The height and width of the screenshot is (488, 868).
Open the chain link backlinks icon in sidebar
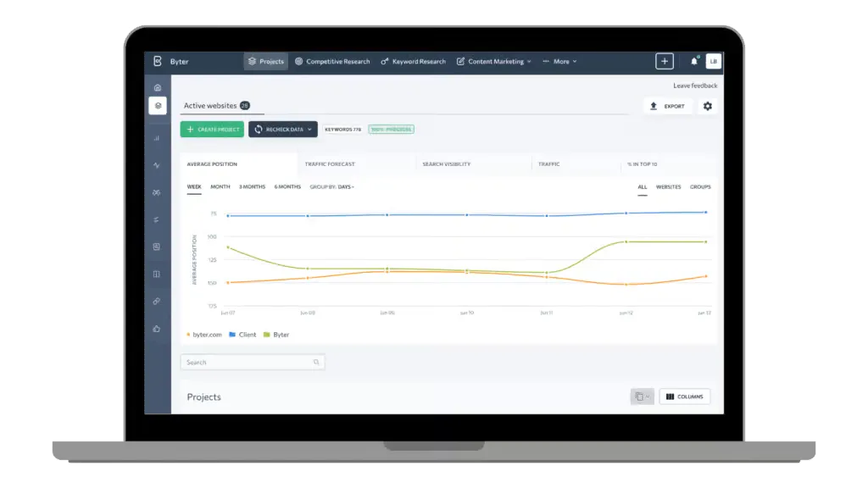point(157,301)
